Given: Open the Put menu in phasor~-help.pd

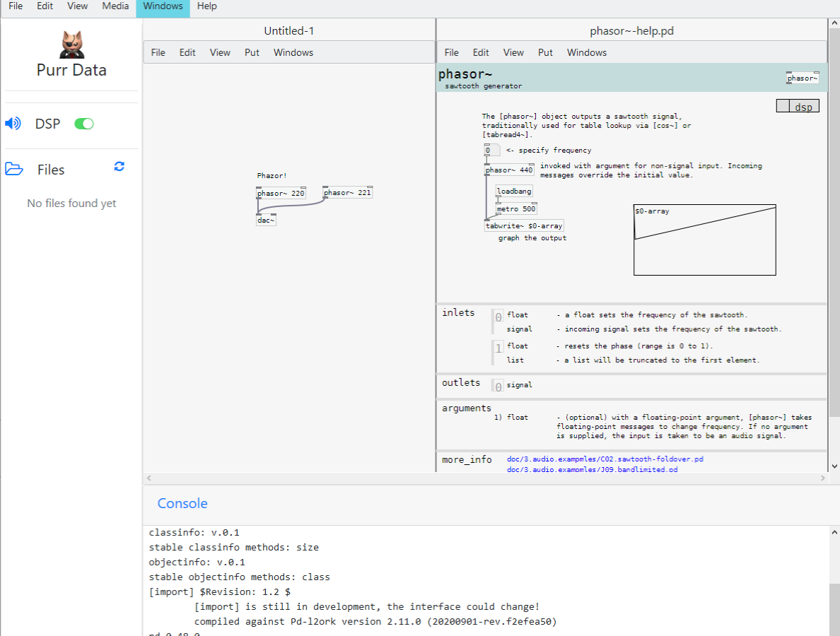Looking at the screenshot, I should point(545,52).
